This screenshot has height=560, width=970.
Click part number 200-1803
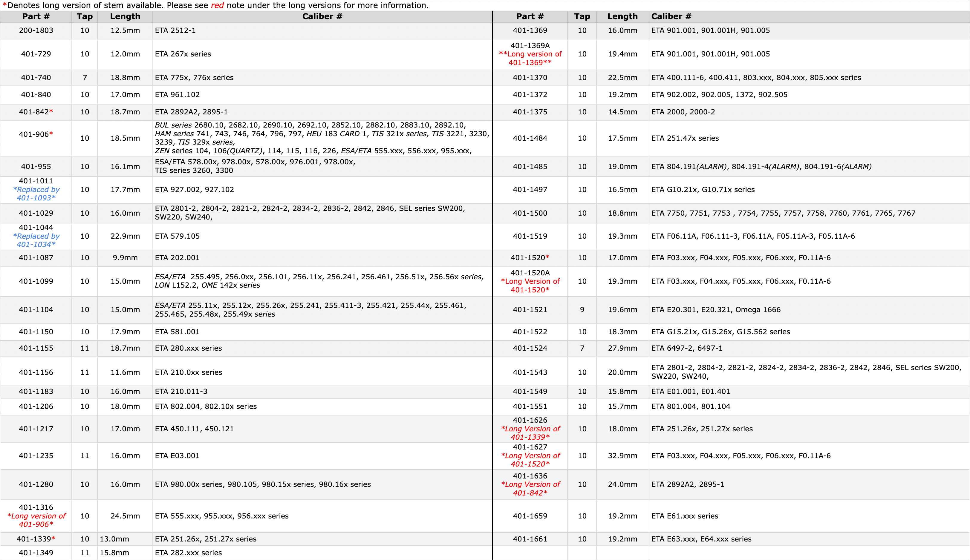point(36,30)
